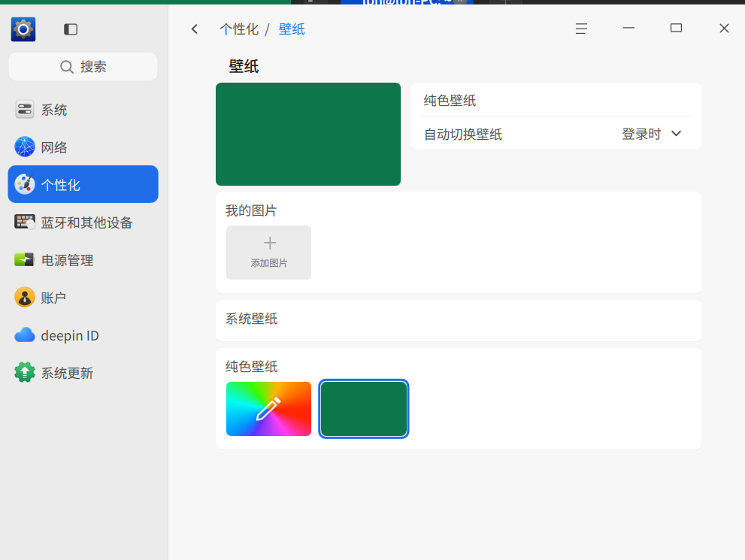Click the 电源管理 battery icon
745x560 pixels.
(x=24, y=260)
